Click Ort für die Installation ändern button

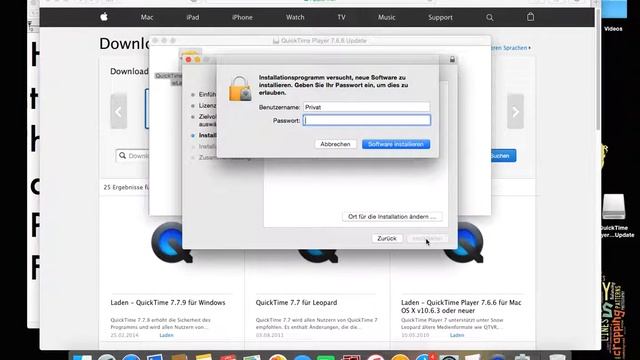point(392,216)
